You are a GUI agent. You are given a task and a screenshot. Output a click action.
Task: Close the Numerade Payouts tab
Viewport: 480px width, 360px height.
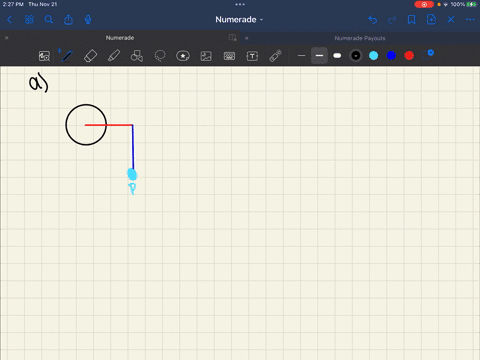(247, 38)
